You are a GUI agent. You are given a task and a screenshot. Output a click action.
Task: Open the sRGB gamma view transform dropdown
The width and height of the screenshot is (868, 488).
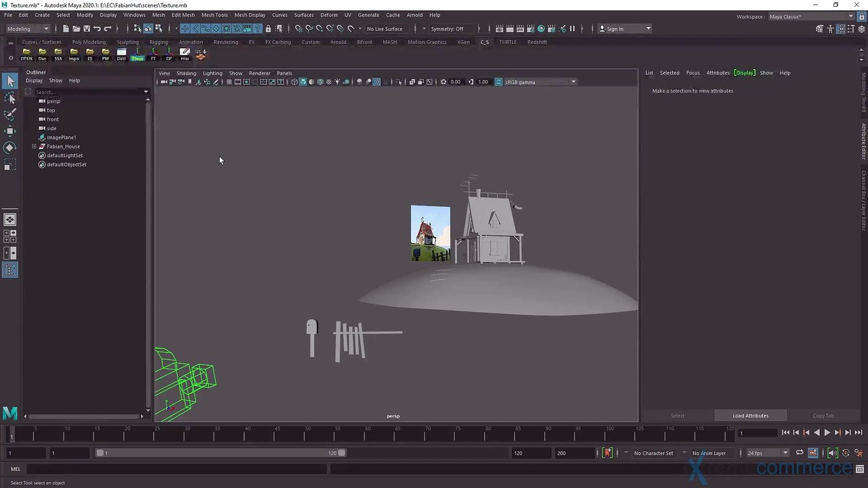tap(540, 82)
